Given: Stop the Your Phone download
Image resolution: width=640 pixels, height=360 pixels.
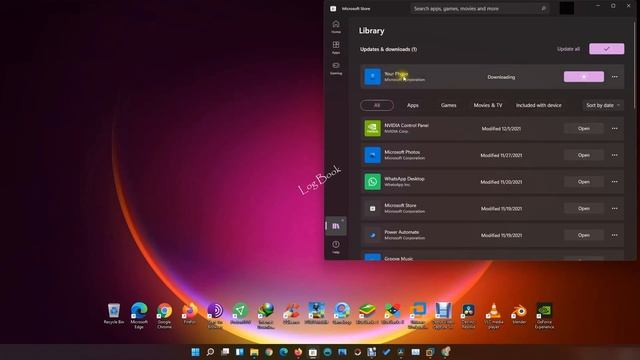Looking at the screenshot, I should coord(584,77).
